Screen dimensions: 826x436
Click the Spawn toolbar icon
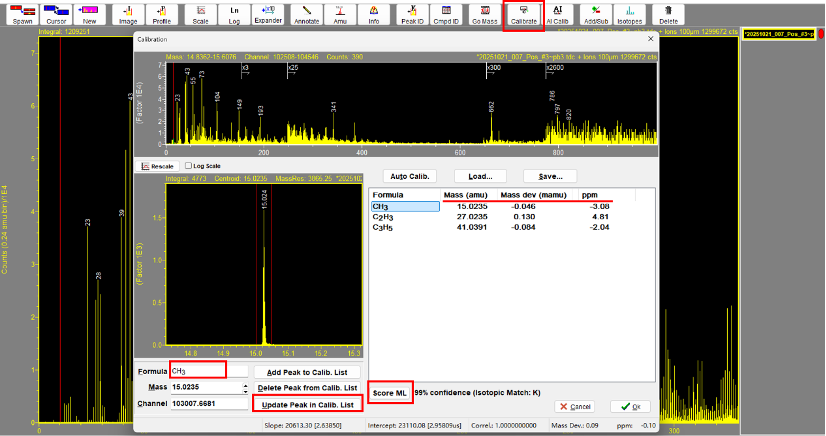21,14
